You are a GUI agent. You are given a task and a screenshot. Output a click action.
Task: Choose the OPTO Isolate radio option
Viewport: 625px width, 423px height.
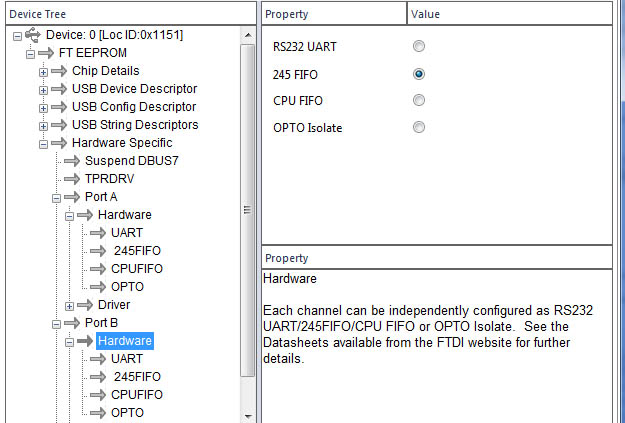(419, 127)
